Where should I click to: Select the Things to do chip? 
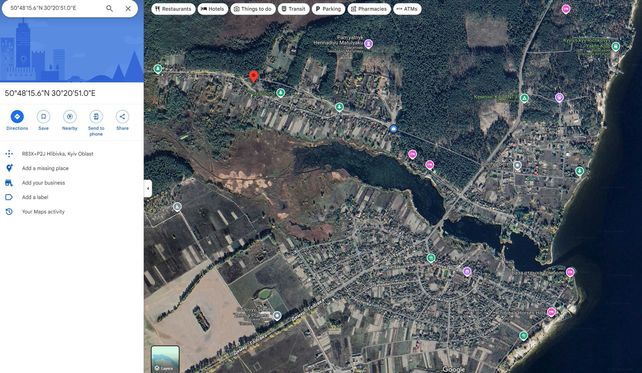253,9
